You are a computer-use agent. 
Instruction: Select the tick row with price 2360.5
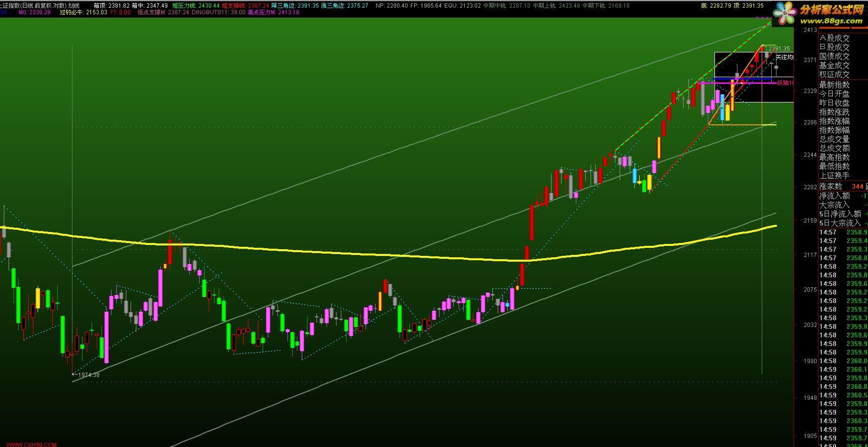[x=843, y=395]
